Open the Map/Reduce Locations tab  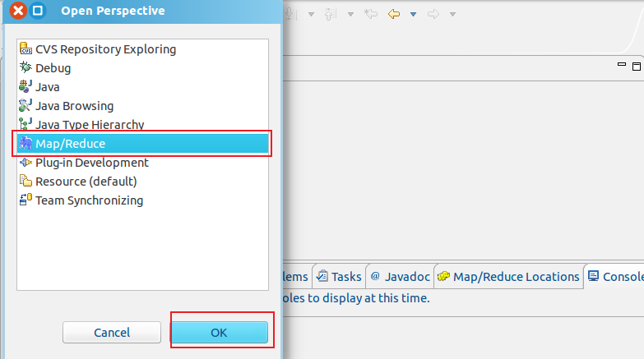pyautogui.click(x=509, y=277)
